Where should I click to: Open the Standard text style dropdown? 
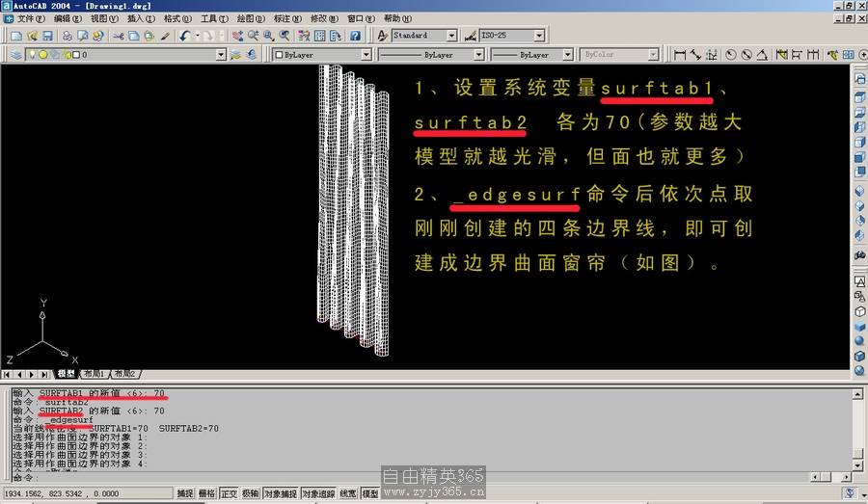coord(452,36)
